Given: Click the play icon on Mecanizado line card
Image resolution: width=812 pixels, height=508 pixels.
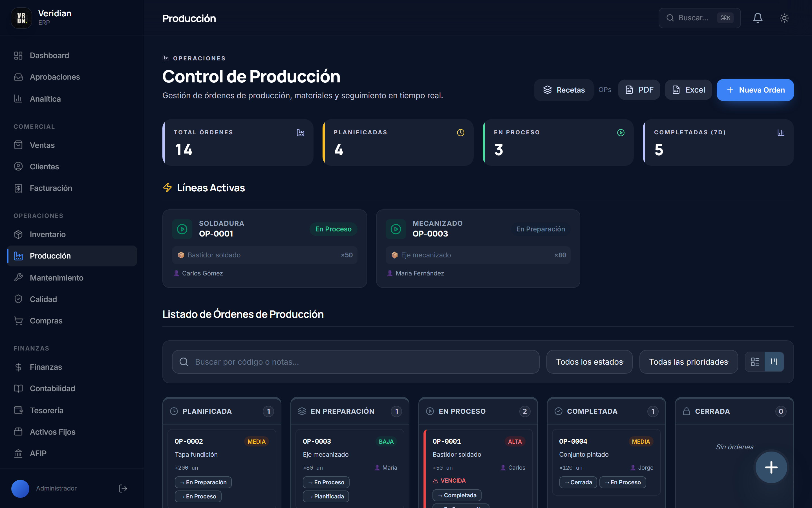Looking at the screenshot, I should click(396, 229).
